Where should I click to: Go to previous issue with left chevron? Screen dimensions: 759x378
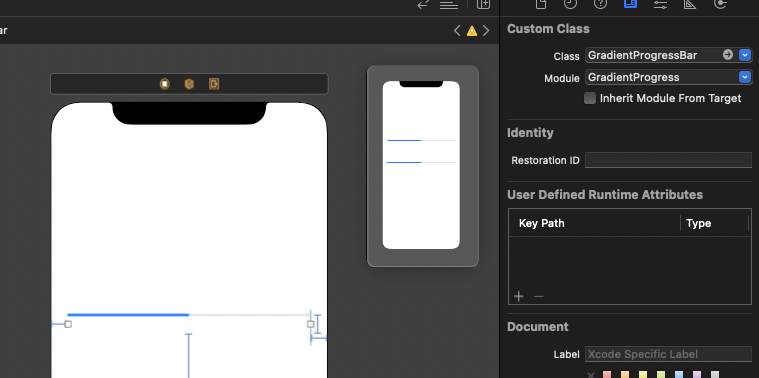coord(457,31)
